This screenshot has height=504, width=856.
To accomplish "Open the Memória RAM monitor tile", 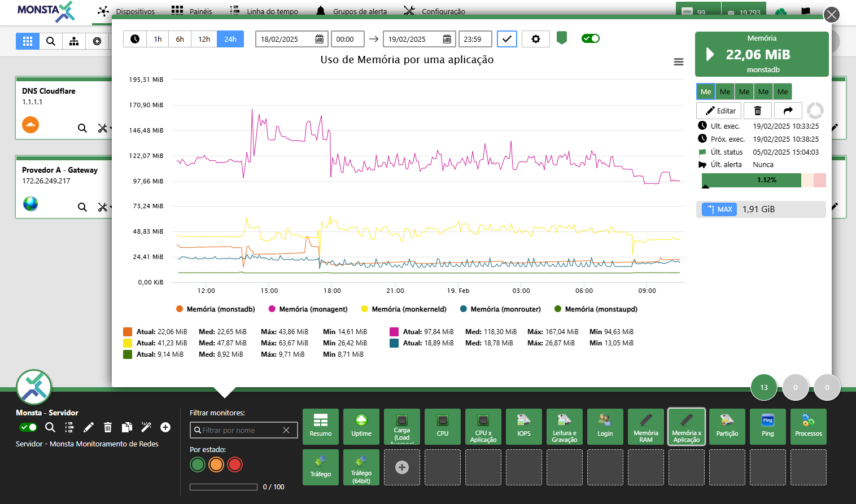I will coord(646,427).
